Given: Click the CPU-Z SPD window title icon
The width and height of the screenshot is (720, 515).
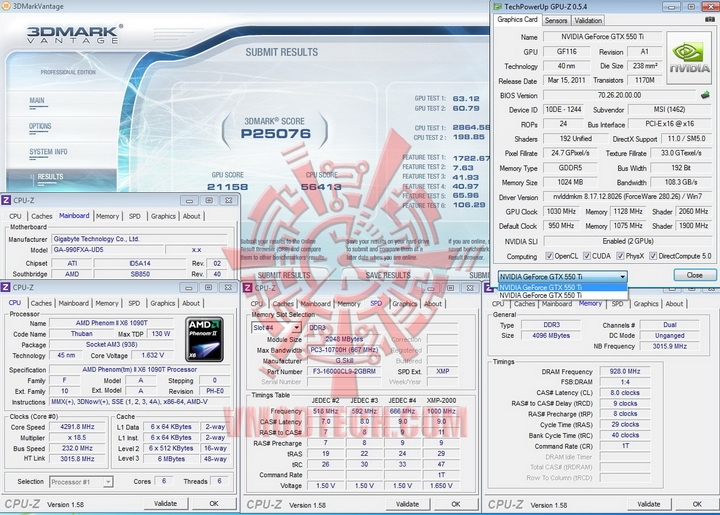Looking at the screenshot, I should 248,288.
